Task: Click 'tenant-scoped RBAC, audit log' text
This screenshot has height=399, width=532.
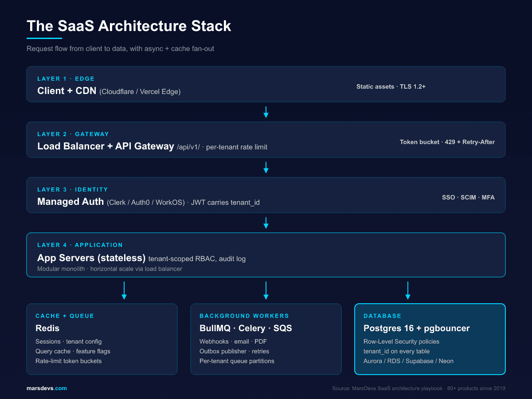Action: click(197, 258)
